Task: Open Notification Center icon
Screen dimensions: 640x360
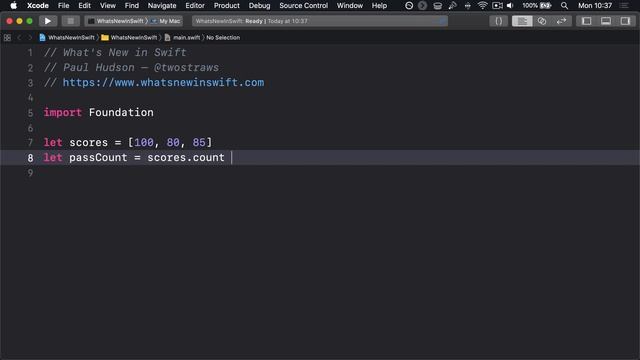Action: 624,5
